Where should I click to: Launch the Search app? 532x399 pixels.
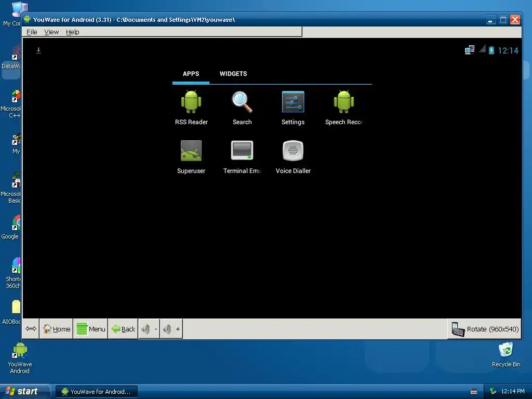pyautogui.click(x=242, y=108)
